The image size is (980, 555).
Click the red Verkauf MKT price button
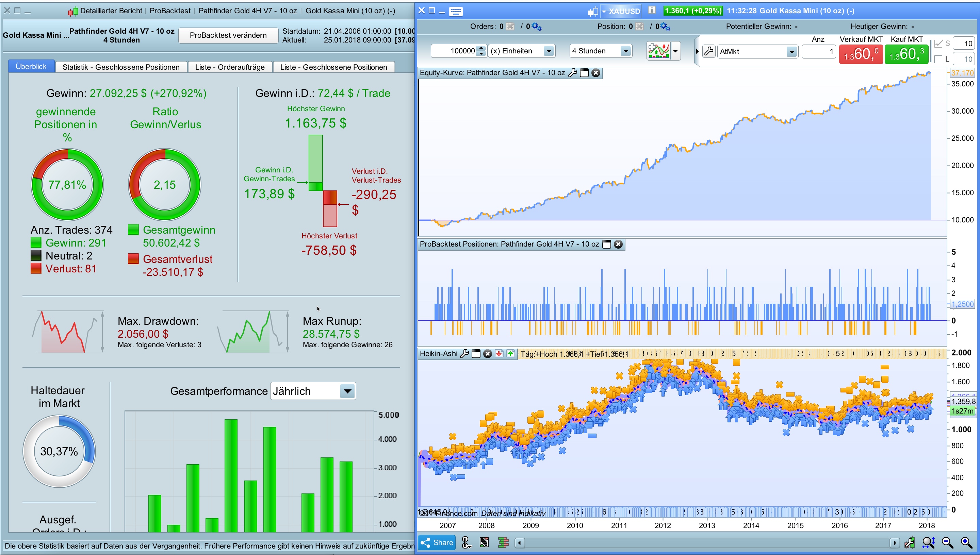[x=861, y=54]
